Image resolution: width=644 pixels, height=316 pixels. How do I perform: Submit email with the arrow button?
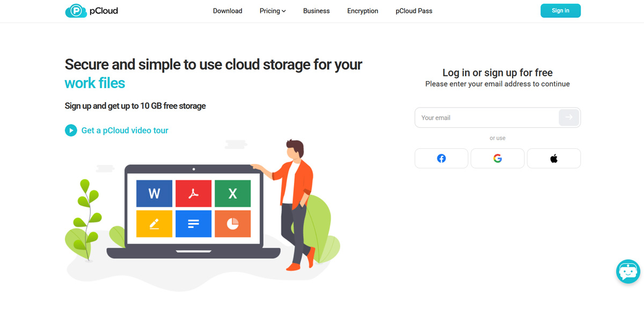(569, 117)
